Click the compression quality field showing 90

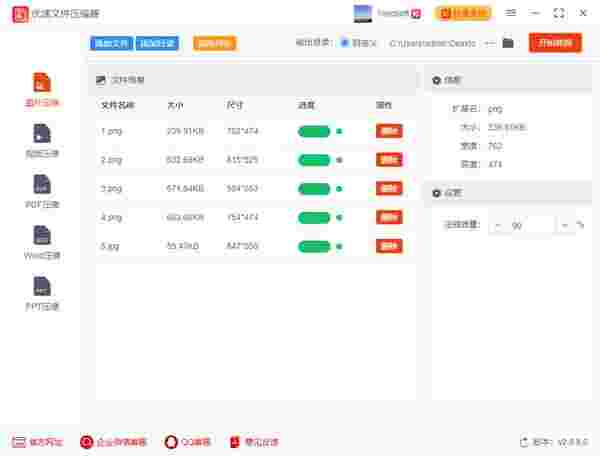pos(530,225)
